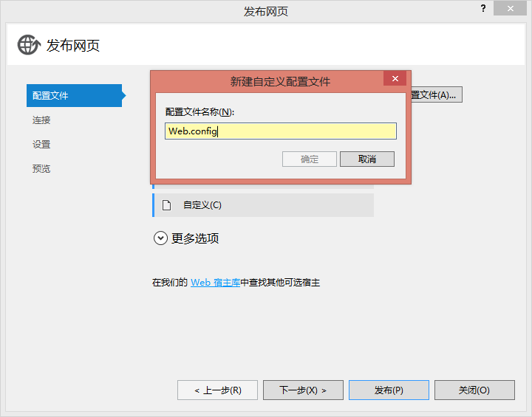Focus the 配置文件名称 text field
This screenshot has width=532, height=417.
tap(281, 131)
